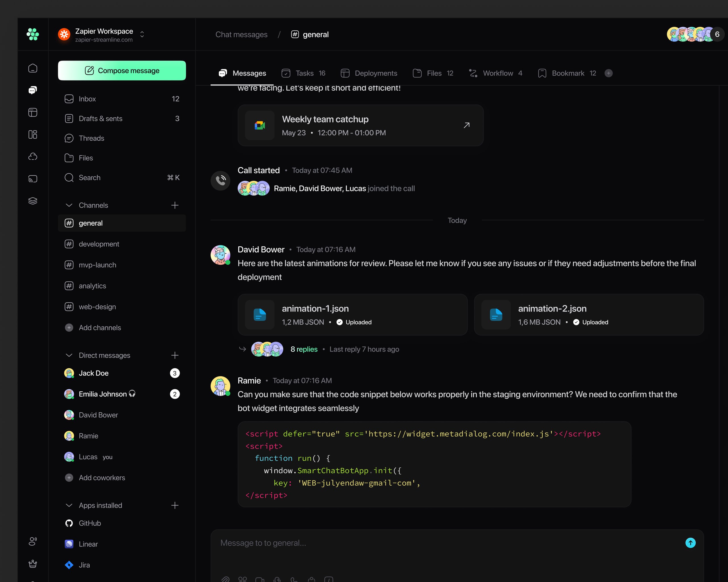
Task: Open the dashboard layout rail icon
Action: (33, 134)
